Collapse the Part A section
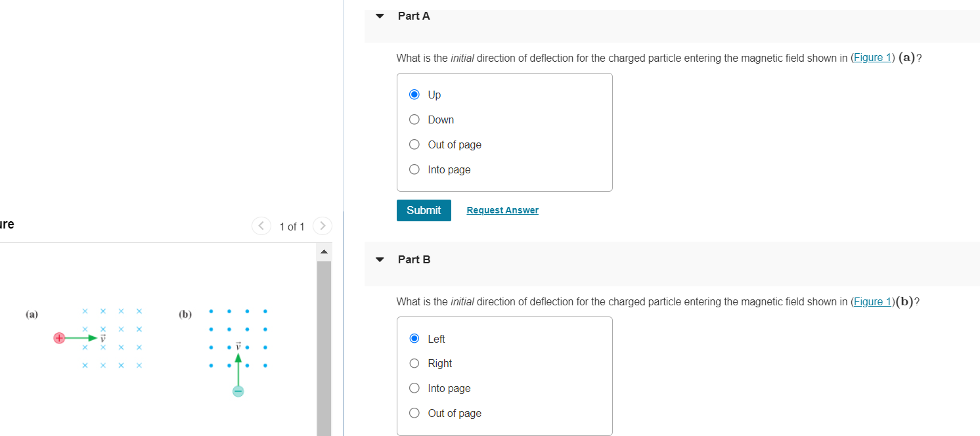Screen dimensions: 980x436 [x=380, y=15]
